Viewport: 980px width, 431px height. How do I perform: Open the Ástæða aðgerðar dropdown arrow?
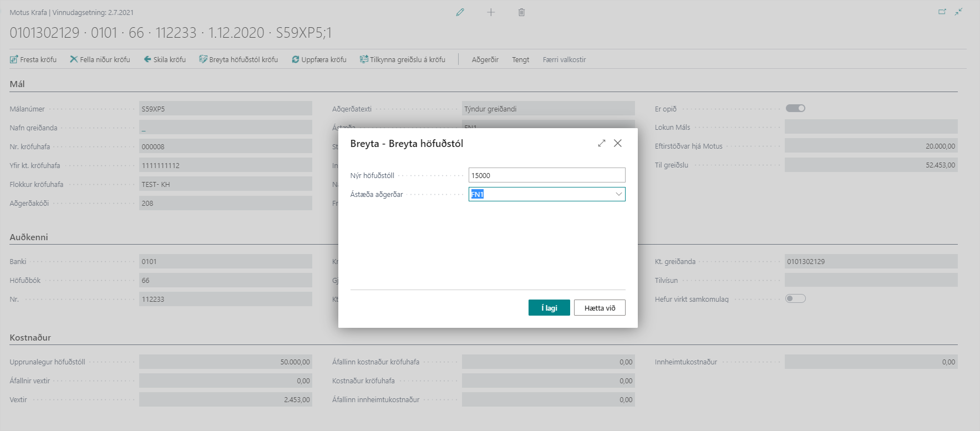[x=618, y=194]
